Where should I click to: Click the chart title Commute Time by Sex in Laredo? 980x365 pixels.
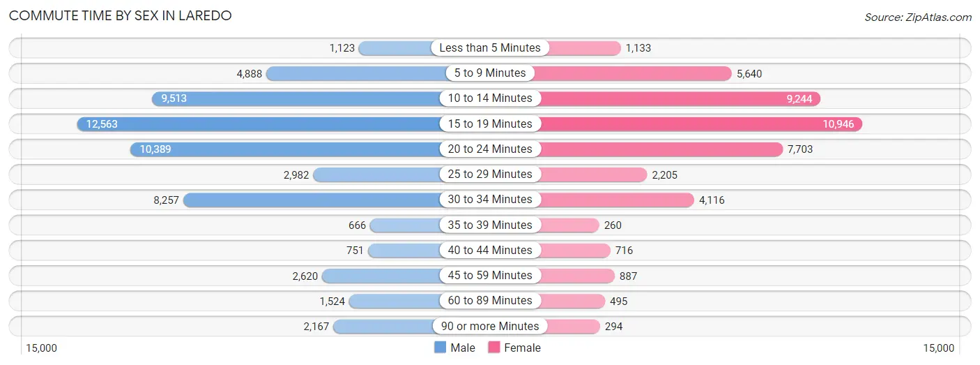tap(120, 15)
